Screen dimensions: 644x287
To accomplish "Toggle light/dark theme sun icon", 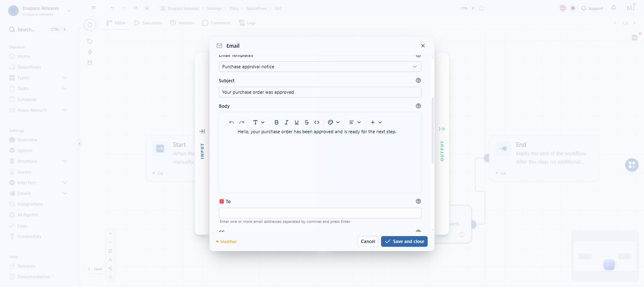I will (x=573, y=8).
